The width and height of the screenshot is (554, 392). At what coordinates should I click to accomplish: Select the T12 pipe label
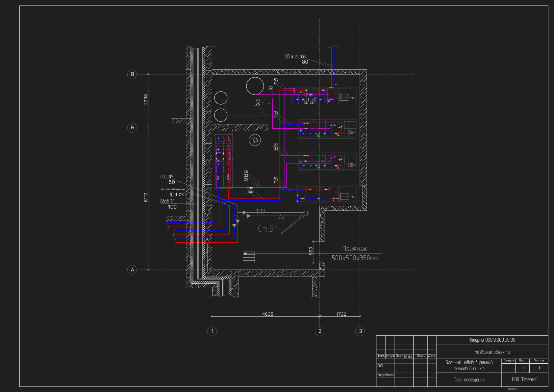[261, 212]
